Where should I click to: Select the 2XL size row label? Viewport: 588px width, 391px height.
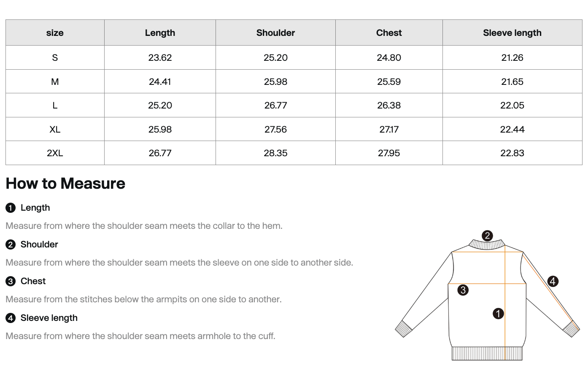(55, 153)
